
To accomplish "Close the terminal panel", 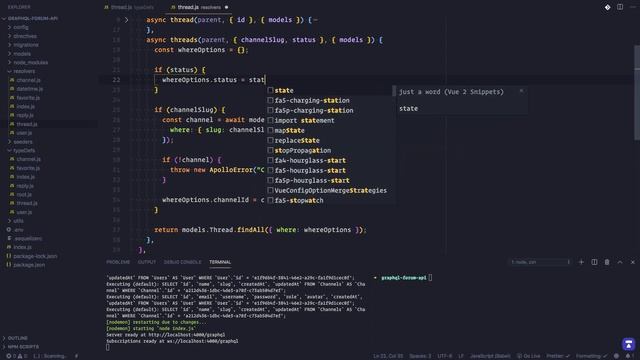I will pos(633,262).
